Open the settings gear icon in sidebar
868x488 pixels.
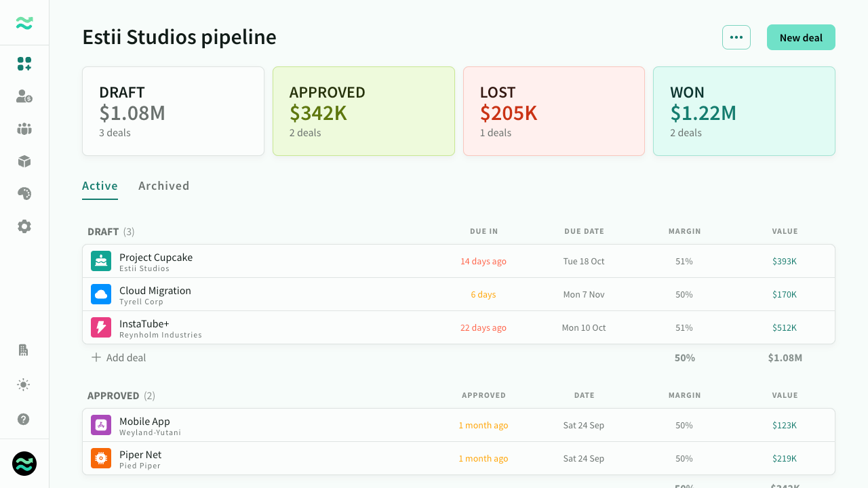click(x=24, y=226)
